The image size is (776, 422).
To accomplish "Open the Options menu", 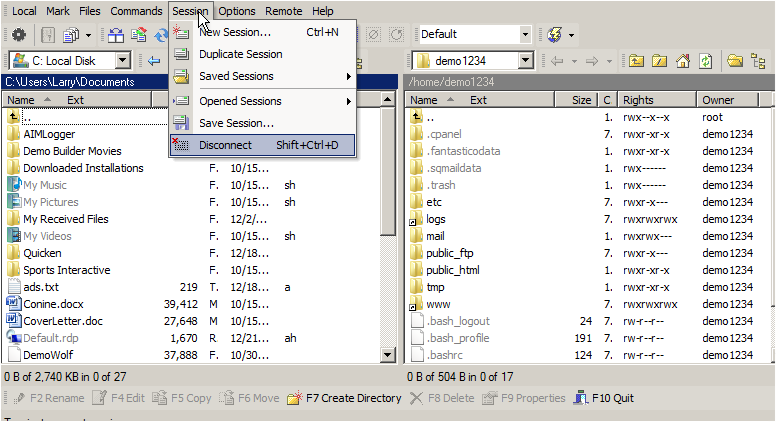I will (237, 11).
